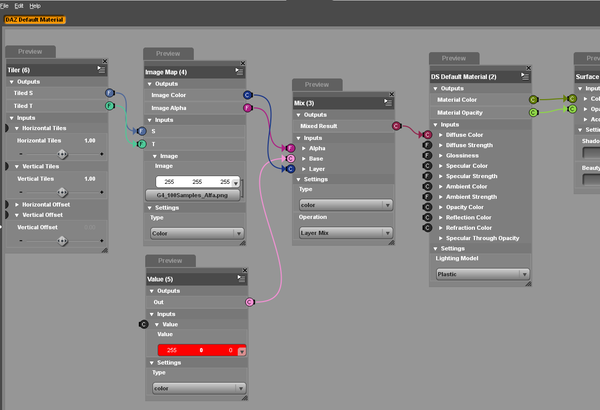Screen dimensions: 600x410
Task: Click the Material Opacity output connector
Action: [x=533, y=113]
